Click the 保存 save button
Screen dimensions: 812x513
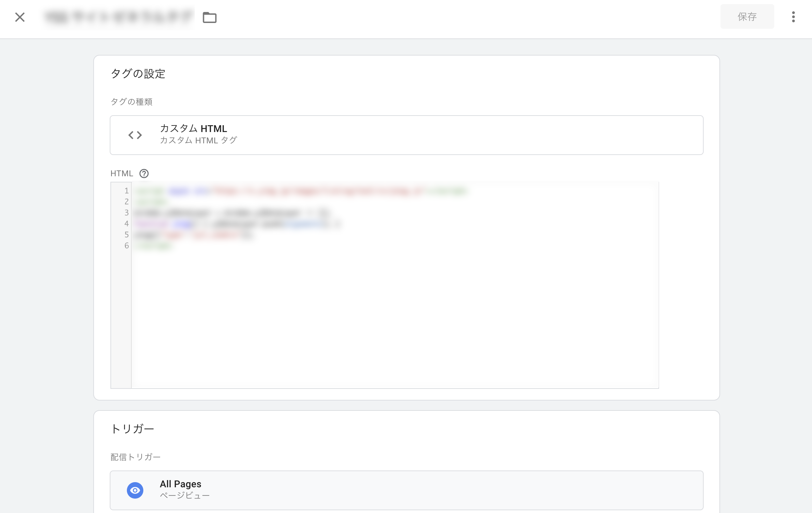tap(747, 16)
